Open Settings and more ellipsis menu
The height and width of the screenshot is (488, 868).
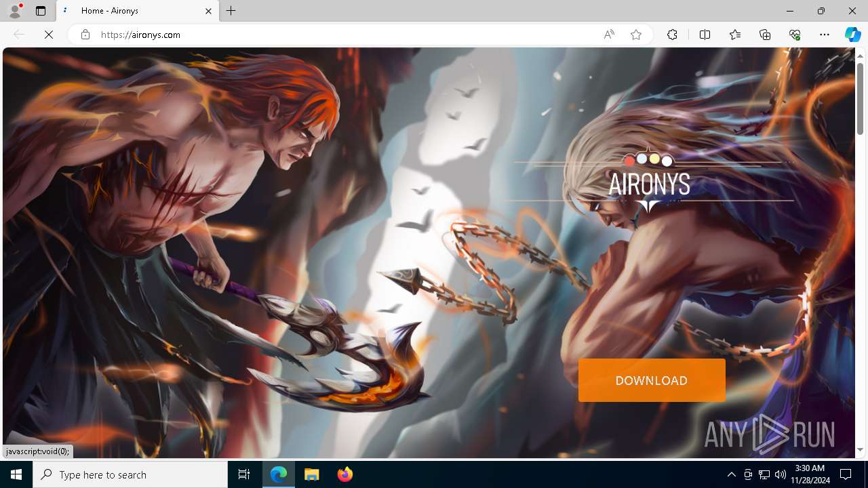click(x=825, y=35)
